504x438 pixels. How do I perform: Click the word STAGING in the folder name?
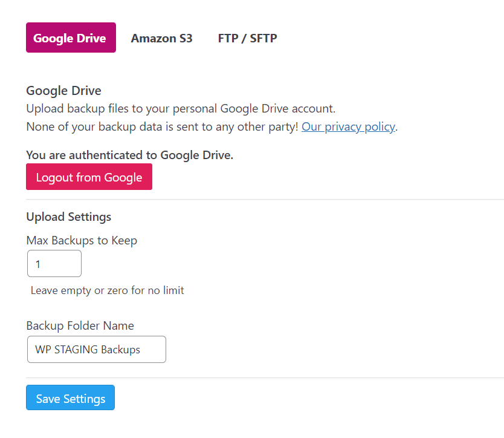click(76, 350)
